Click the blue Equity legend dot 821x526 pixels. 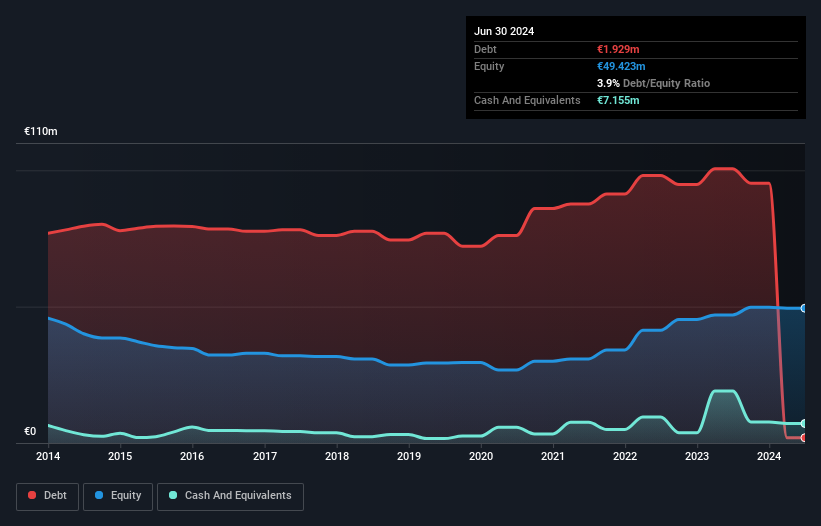(99, 495)
